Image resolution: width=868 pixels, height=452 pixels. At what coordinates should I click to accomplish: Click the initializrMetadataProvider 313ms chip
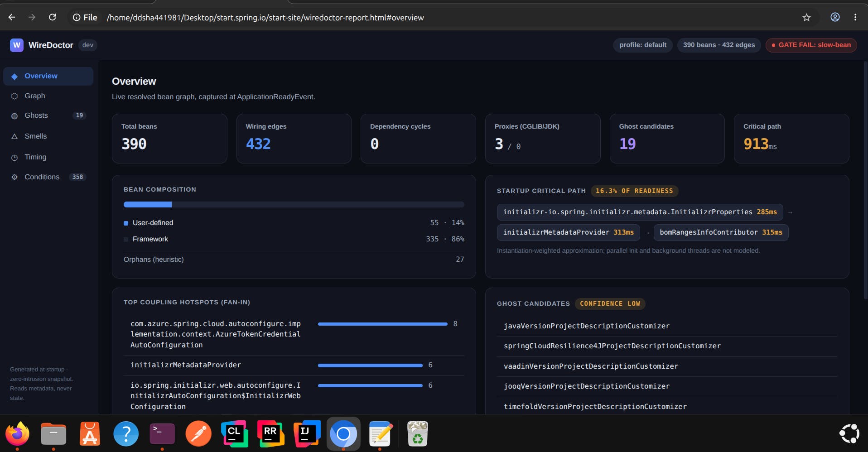coord(568,232)
